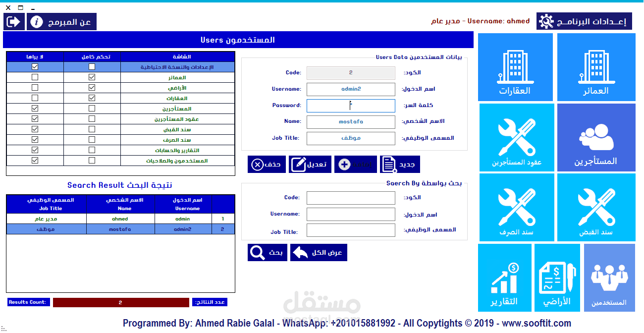Click the Password input field
This screenshot has width=644, height=333.
(x=351, y=106)
